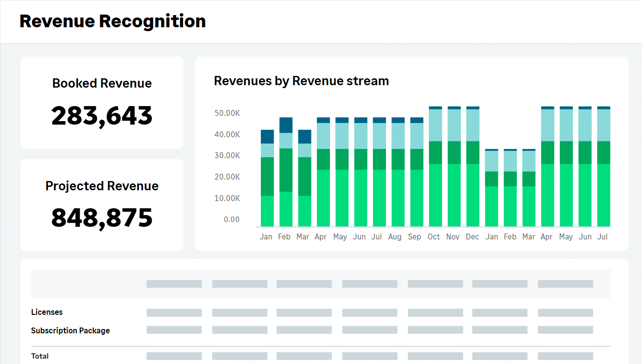The image size is (642, 364).
Task: Select bright green segment of the Oct bar
Action: point(435,195)
